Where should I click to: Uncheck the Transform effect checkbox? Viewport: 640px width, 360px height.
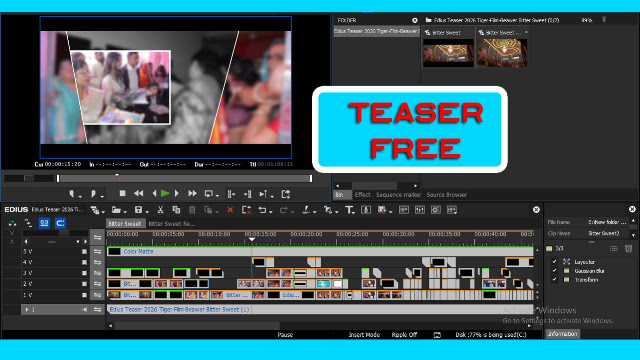554,280
